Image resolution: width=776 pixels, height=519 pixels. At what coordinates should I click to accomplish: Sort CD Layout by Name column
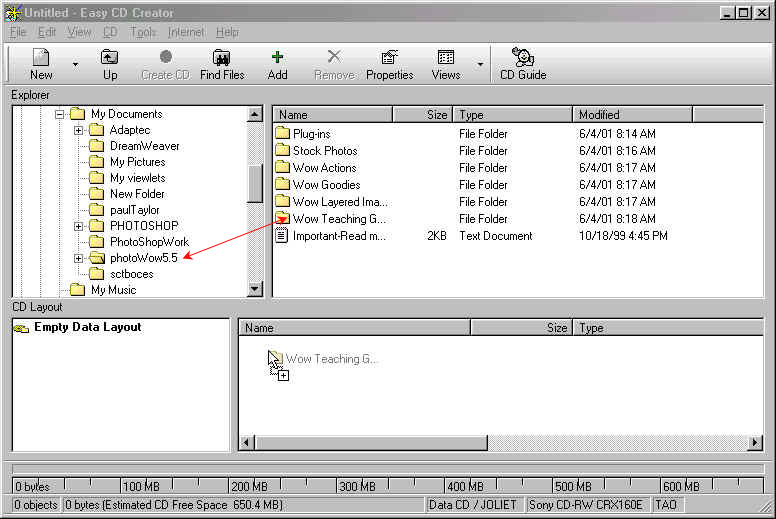(354, 328)
